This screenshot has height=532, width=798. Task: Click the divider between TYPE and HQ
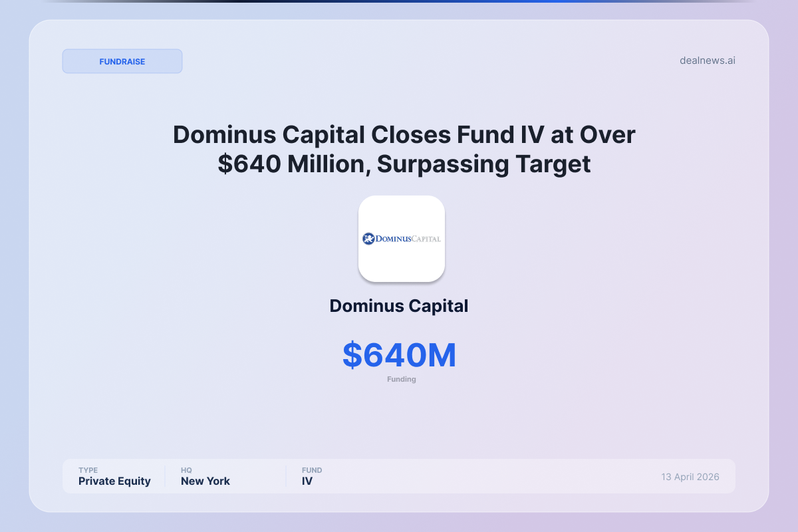click(x=165, y=476)
